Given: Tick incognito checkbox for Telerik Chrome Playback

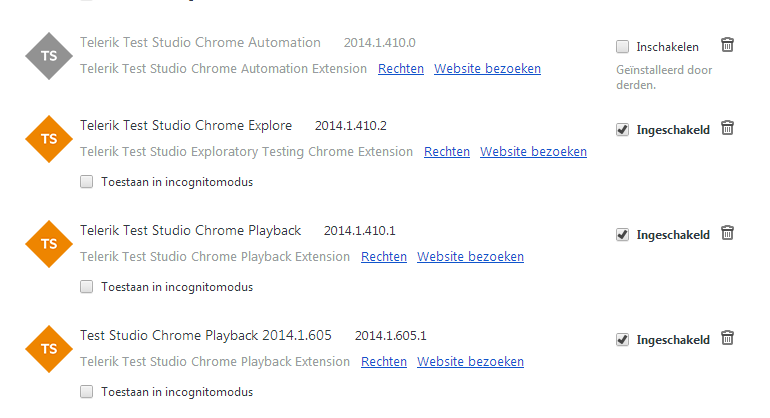Looking at the screenshot, I should [x=87, y=287].
